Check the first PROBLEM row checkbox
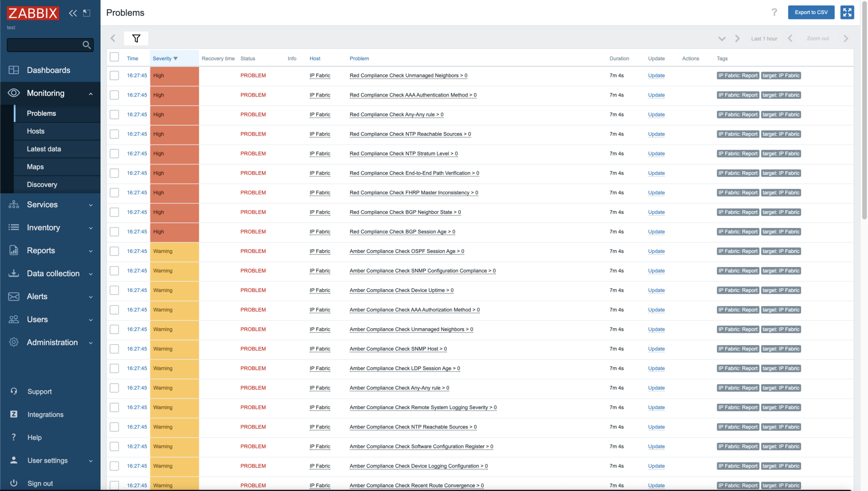This screenshot has height=491, width=868. coord(114,75)
